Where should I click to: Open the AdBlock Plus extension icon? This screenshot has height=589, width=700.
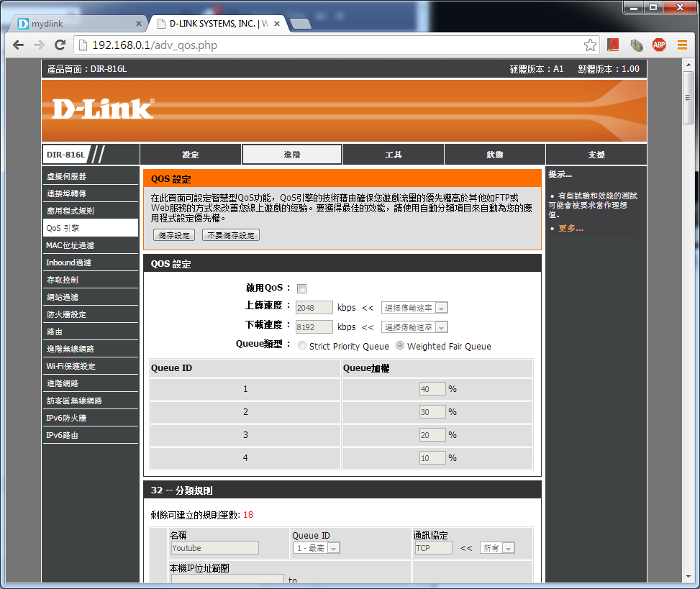point(658,45)
